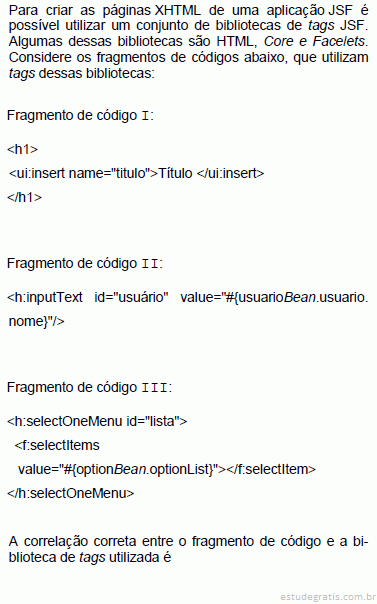Click the line starting "Considere os fragmentos"
377x604 pixels.
click(188, 57)
